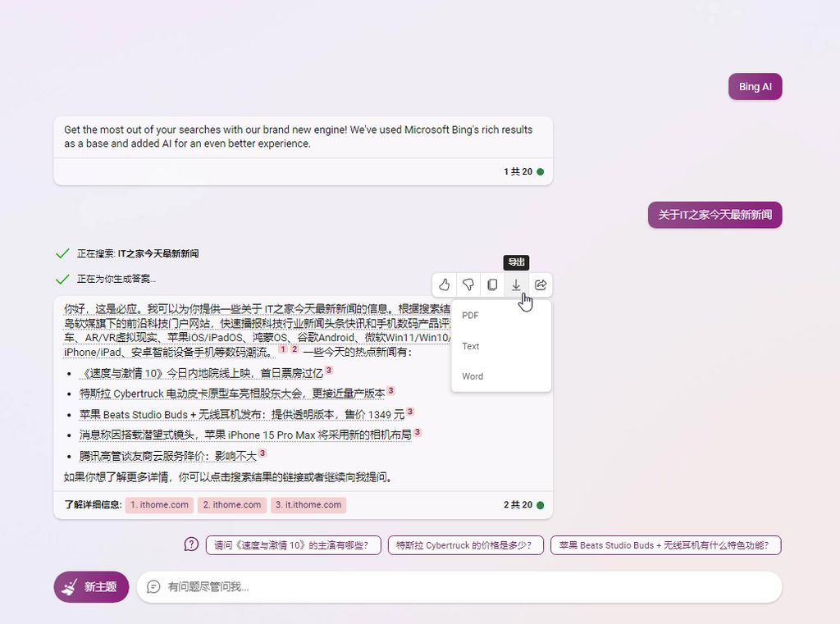
Task: Dislike the answer with thumbs down
Action: pos(468,285)
